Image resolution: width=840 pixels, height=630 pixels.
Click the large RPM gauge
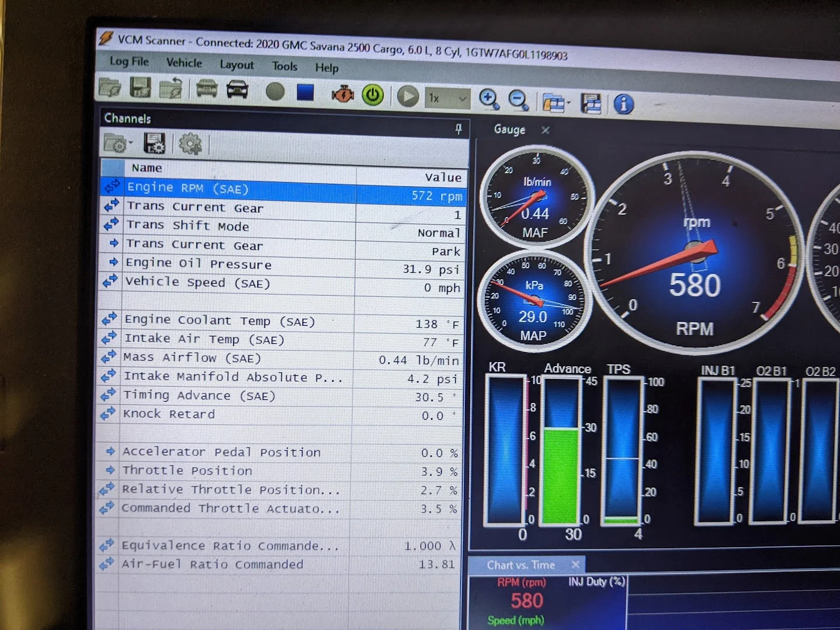695,254
